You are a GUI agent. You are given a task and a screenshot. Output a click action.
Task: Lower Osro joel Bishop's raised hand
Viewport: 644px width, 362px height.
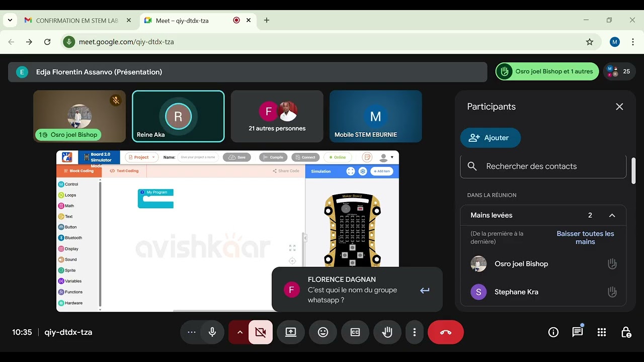[612, 264]
